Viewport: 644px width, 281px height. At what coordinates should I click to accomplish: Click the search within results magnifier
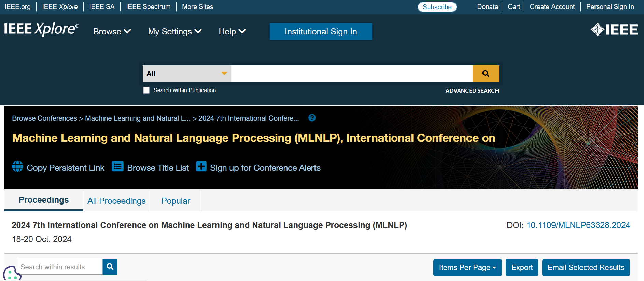[110, 267]
